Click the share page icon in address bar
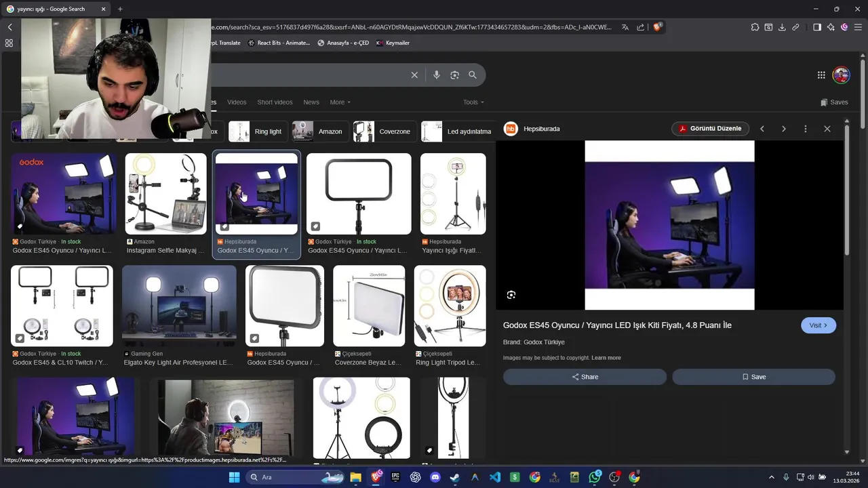This screenshot has height=488, width=868. (x=641, y=27)
